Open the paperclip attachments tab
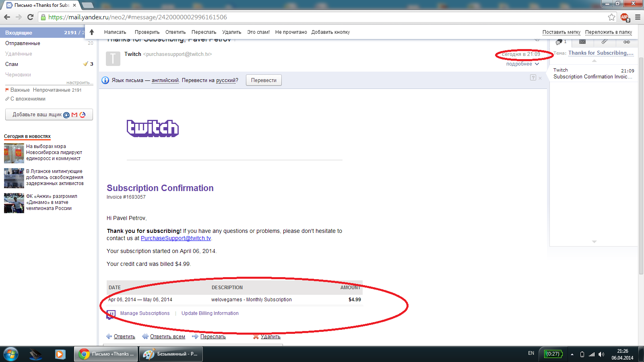This screenshot has width=644, height=362. pos(605,41)
